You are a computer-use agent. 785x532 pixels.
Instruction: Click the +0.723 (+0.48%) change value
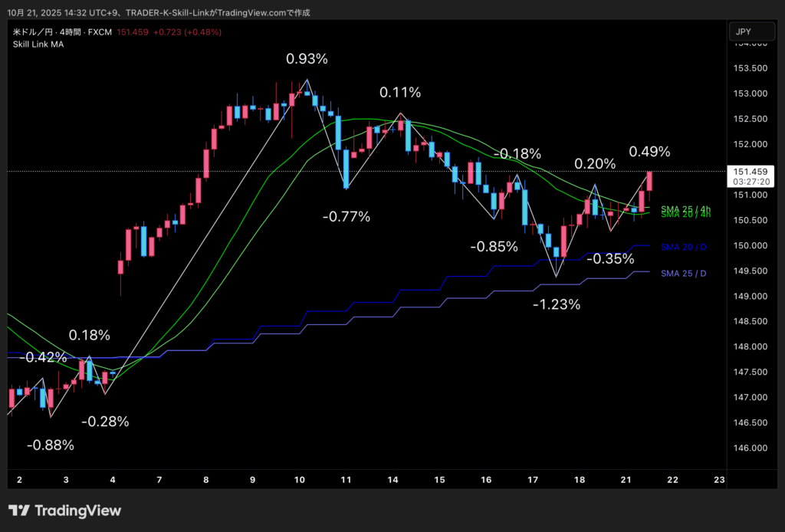coord(188,31)
